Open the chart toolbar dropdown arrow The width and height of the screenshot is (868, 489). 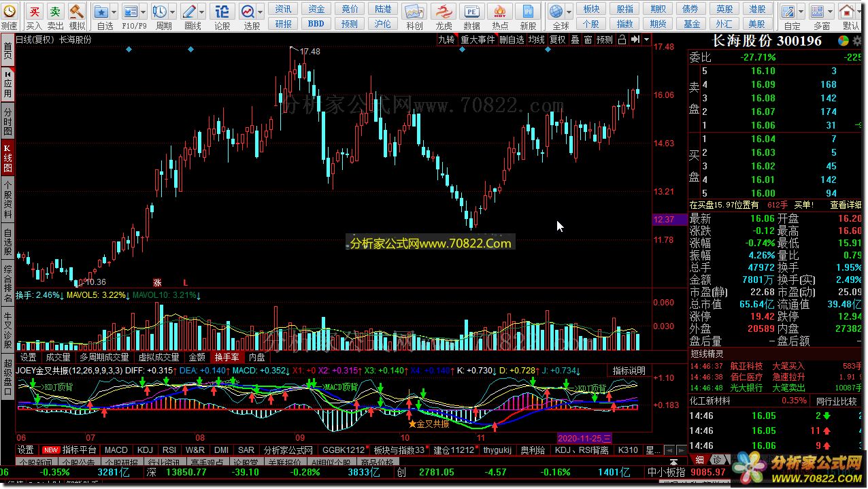click(x=646, y=39)
